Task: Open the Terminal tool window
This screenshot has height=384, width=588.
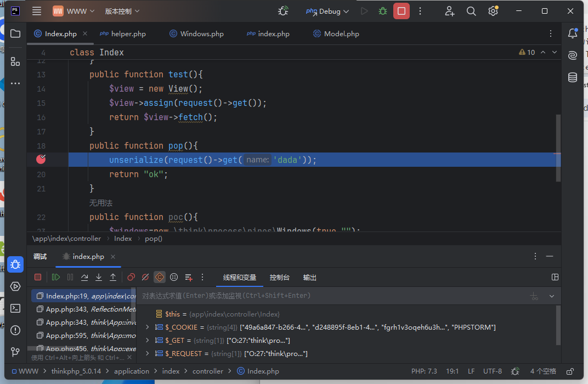Action: (x=15, y=308)
